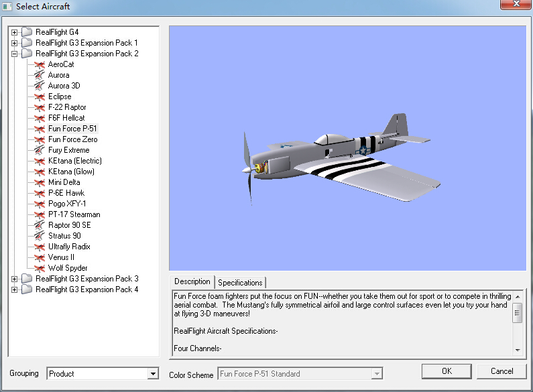This screenshot has width=533, height=392.
Task: Select the Aurora 3D helicopter entry
Action: [x=64, y=86]
